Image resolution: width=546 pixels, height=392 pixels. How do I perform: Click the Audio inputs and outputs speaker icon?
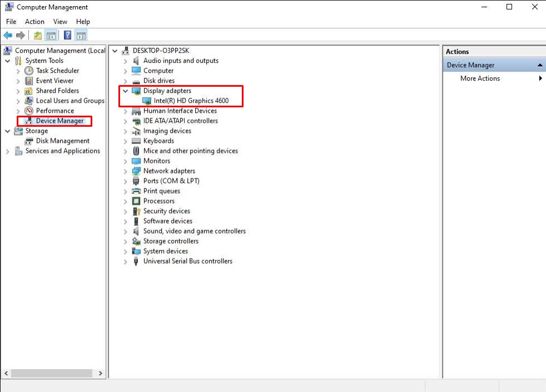[x=136, y=61]
